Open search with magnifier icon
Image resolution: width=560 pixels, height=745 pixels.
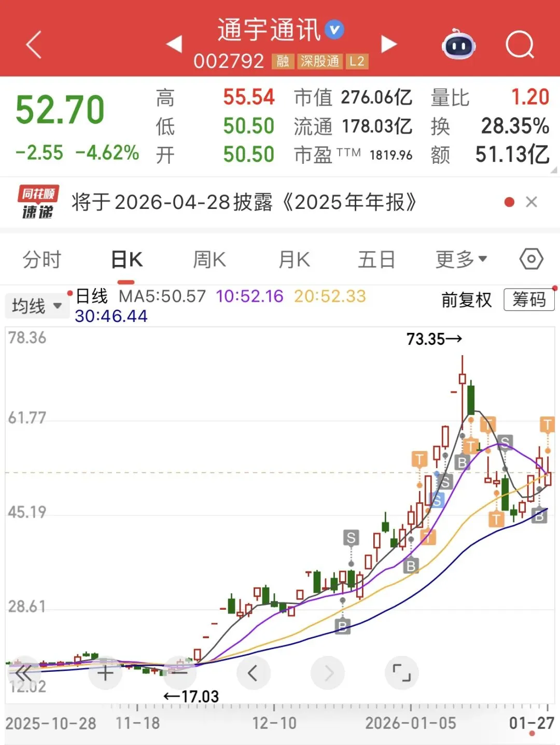pos(520,45)
